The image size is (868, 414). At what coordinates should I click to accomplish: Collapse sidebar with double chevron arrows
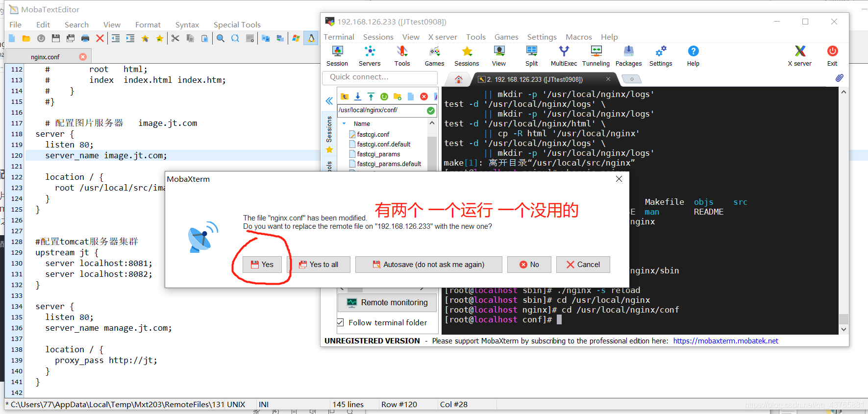329,101
